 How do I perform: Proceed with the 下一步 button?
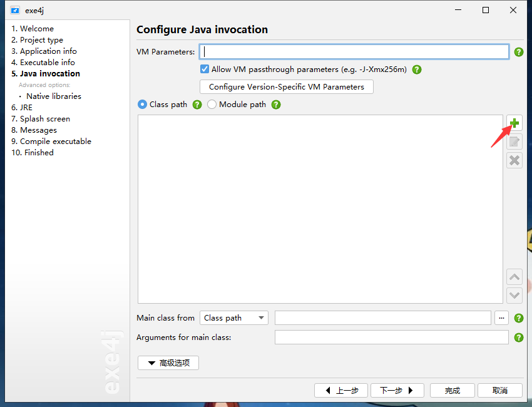tap(397, 390)
